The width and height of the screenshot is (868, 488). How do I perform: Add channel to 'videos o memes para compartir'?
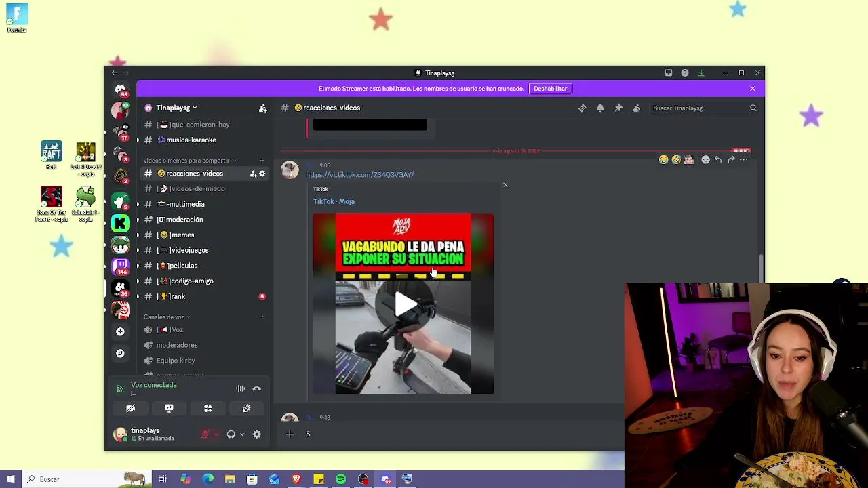point(262,161)
